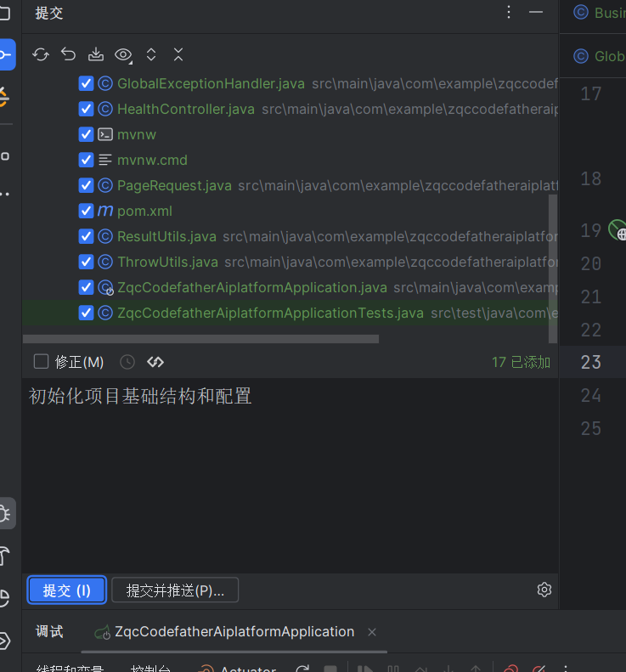This screenshot has height=672, width=626.
Task: Toggle the pom.xml checkbox
Action: pyautogui.click(x=86, y=211)
